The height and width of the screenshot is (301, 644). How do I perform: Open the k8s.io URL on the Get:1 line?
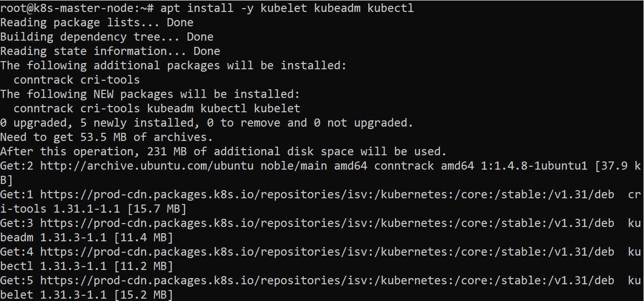click(x=327, y=194)
